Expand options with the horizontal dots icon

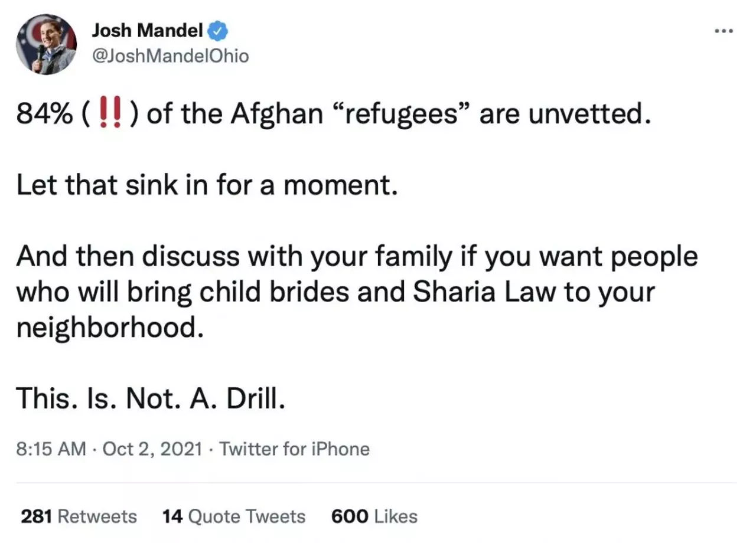[723, 31]
